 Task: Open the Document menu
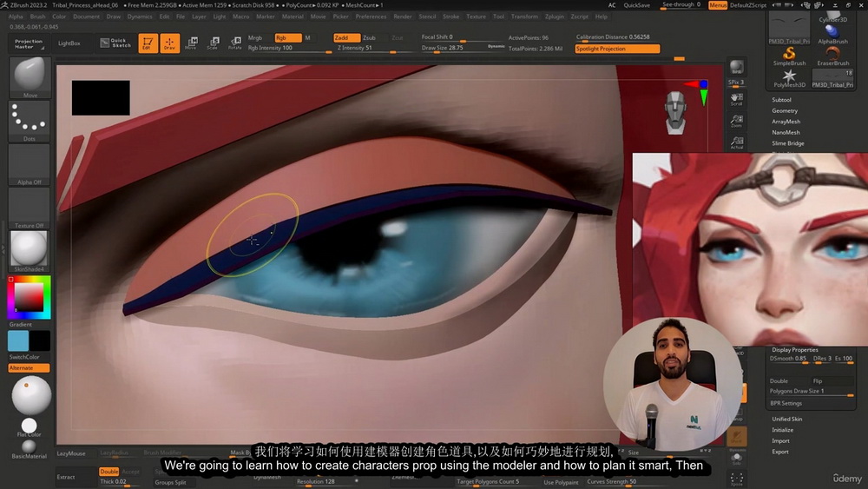[86, 17]
